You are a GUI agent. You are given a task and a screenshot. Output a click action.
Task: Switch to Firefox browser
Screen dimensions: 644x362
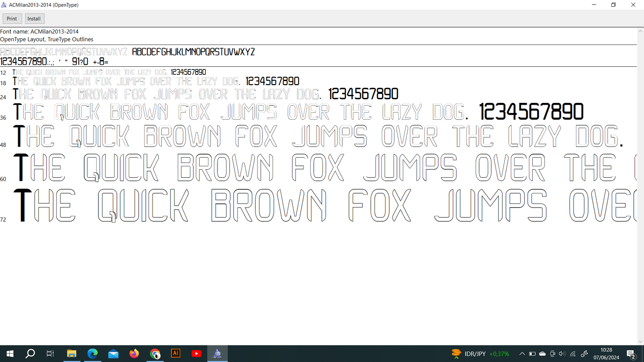click(134, 354)
